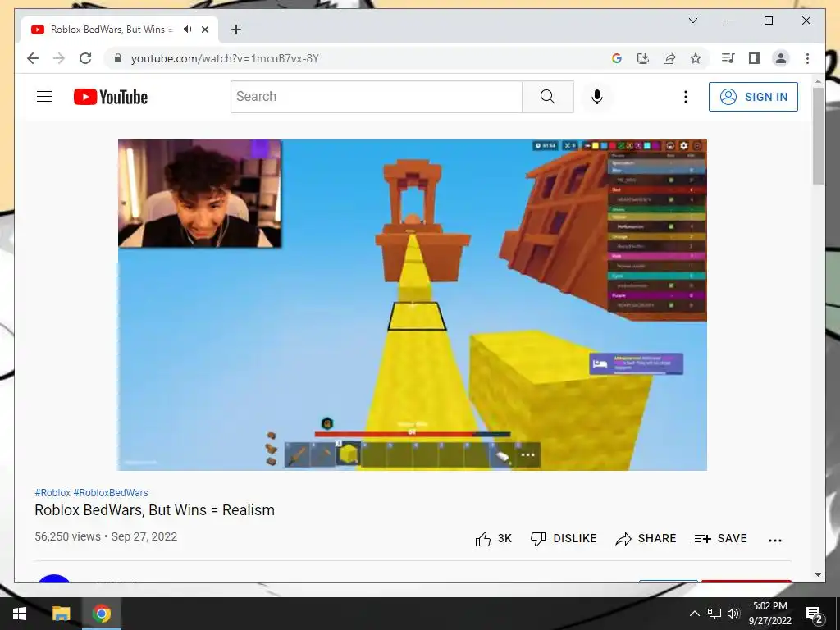This screenshot has height=630, width=840.
Task: Click the page vertical scrollbar thumb
Action: point(818,136)
